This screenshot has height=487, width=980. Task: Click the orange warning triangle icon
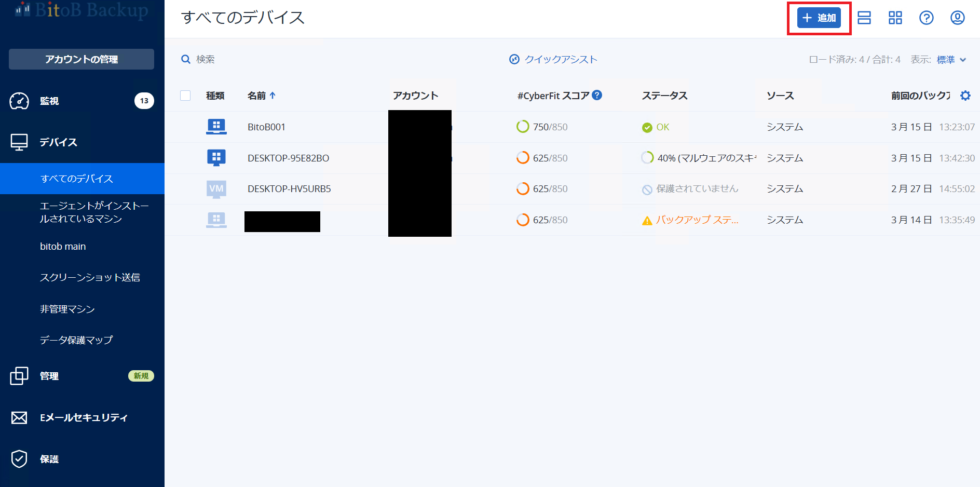point(647,221)
